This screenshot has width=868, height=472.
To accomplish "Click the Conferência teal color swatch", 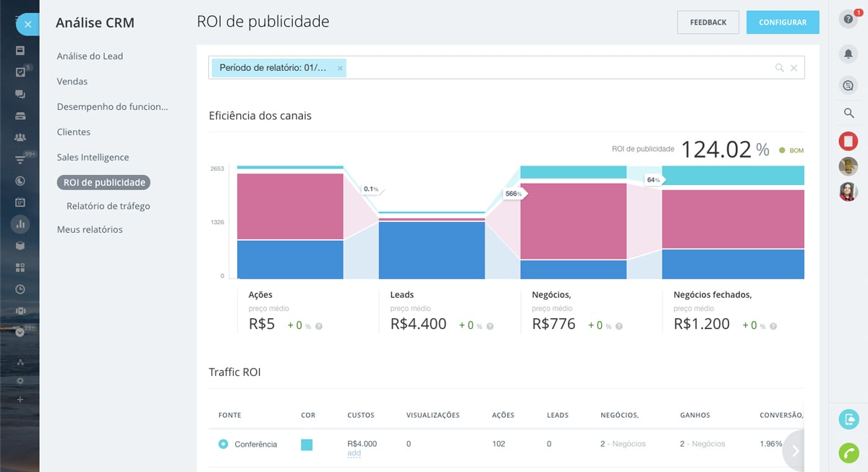I will tap(307, 445).
